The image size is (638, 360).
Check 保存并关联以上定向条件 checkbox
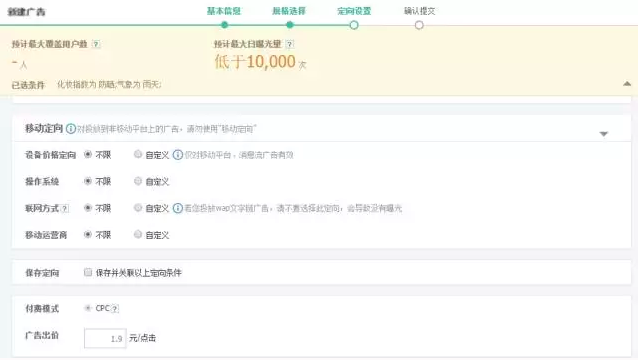tap(88, 272)
